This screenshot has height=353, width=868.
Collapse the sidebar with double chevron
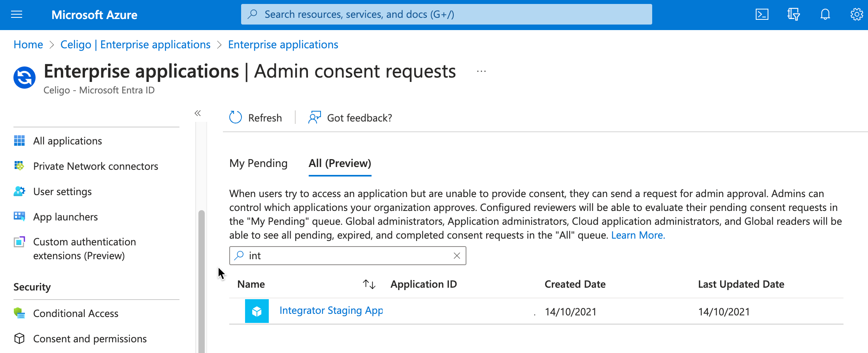pos(198,113)
